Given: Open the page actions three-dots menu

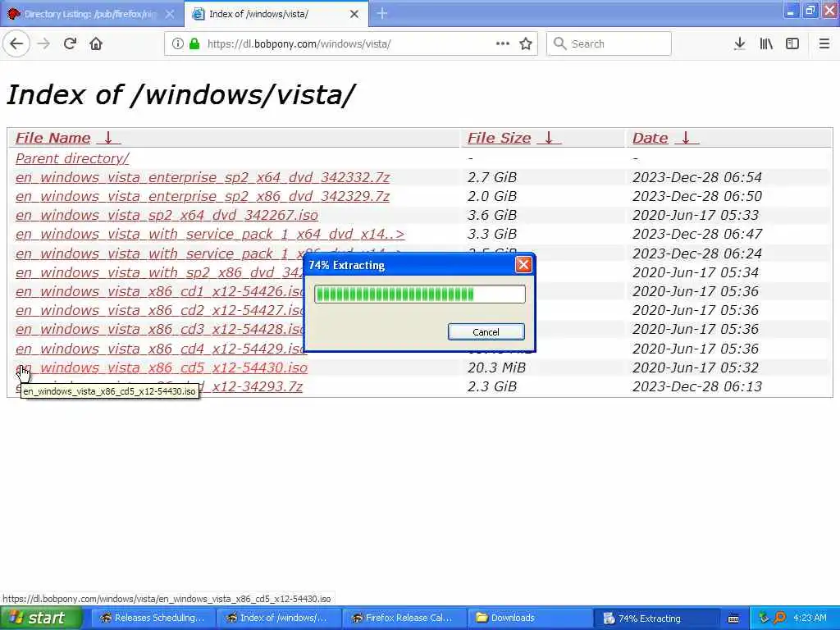Looking at the screenshot, I should pos(503,43).
